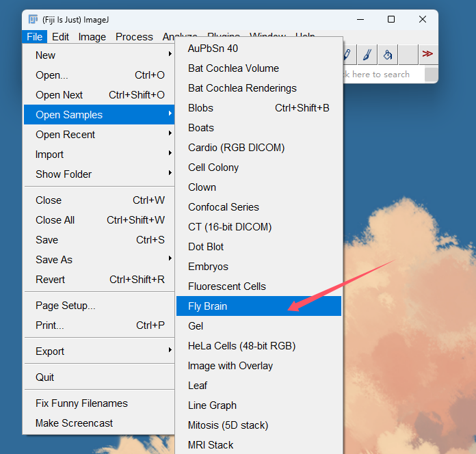The width and height of the screenshot is (476, 454).
Task: Expand the Save As submenu
Action: 99,259
